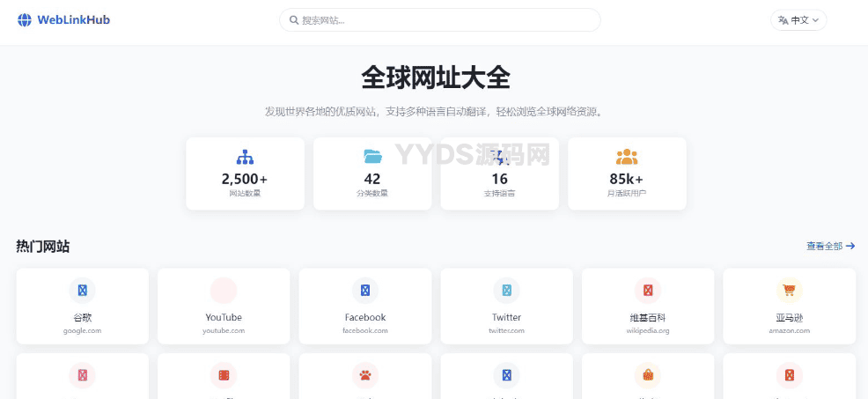Open the twitter.com domain text
Screen dimensions: 868x399
pos(506,331)
